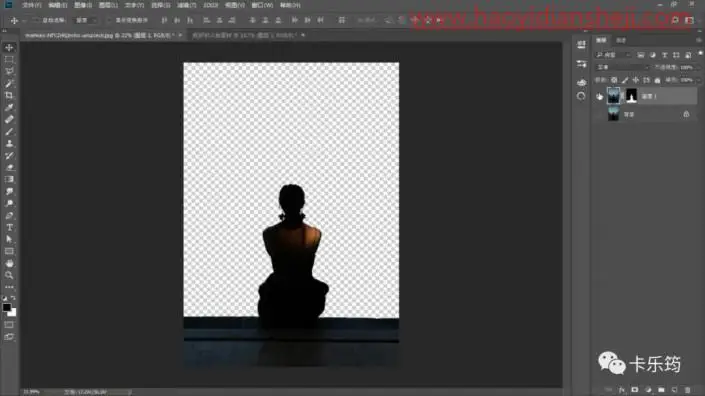Select the Zoom tool
The image size is (705, 396).
(x=9, y=275)
